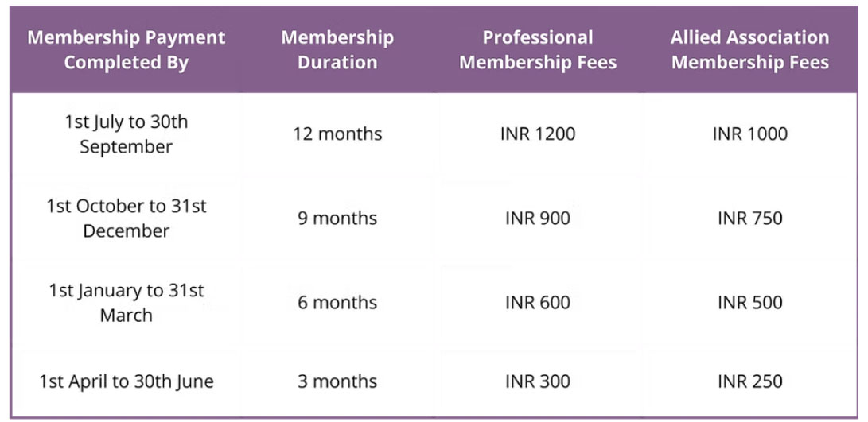Click the INR 600 fee cell

(538, 303)
